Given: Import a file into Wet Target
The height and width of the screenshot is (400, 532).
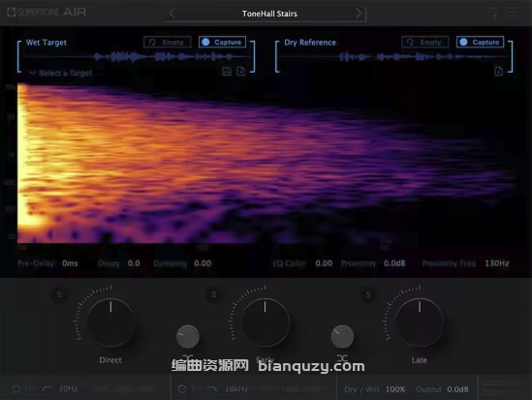Looking at the screenshot, I should click(240, 72).
